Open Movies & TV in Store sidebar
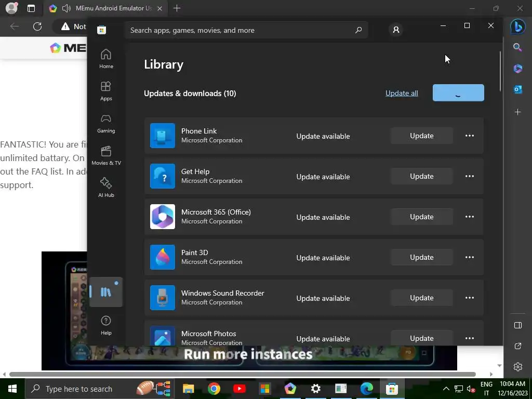This screenshot has height=399, width=532. click(106, 156)
